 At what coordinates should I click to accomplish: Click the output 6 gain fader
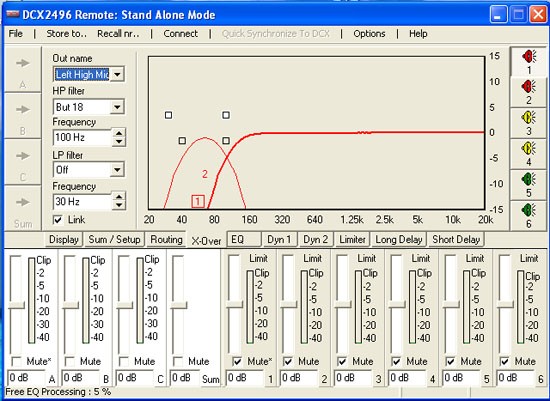coord(505,305)
